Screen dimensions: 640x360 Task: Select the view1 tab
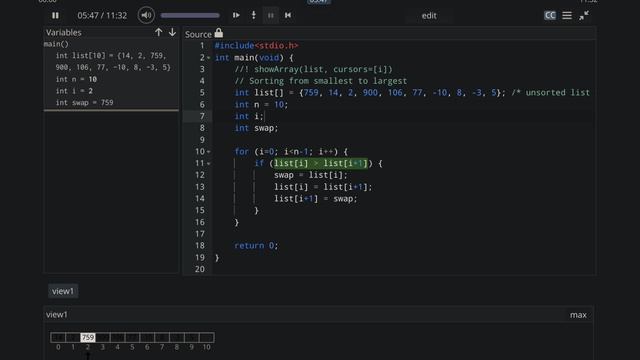pos(63,291)
